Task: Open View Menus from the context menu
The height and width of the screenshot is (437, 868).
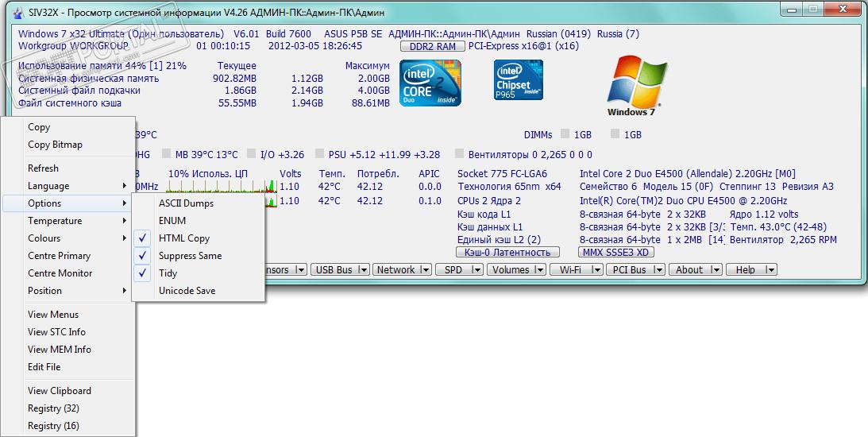Action: click(68, 315)
